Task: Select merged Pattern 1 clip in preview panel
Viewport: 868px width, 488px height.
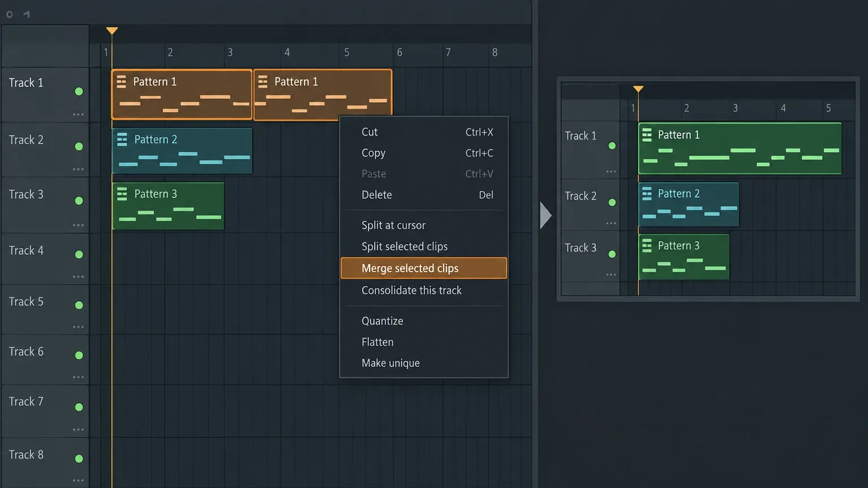Action: (740, 149)
